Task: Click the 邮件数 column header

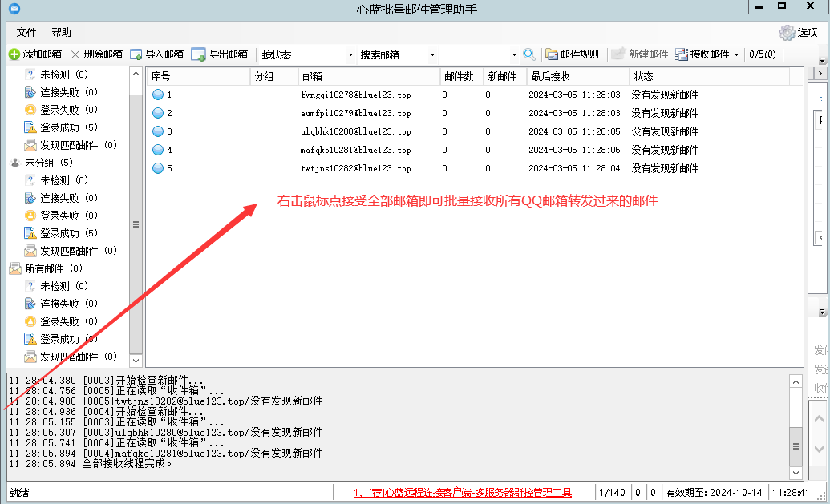Action: [x=462, y=77]
